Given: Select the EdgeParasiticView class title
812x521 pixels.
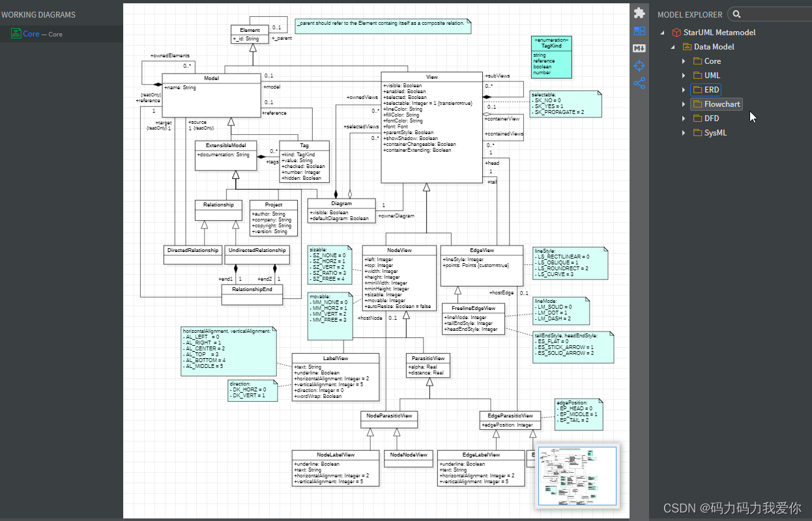Looking at the screenshot, I should pos(510,415).
